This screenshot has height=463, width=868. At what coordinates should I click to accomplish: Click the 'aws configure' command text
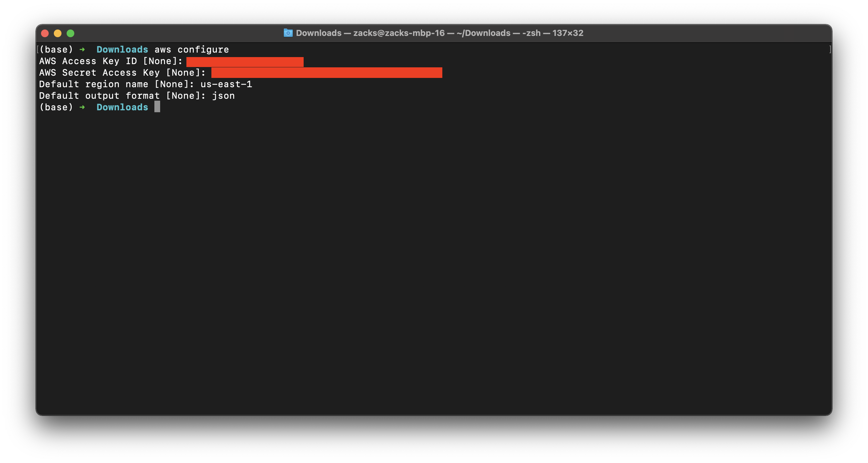pos(192,50)
